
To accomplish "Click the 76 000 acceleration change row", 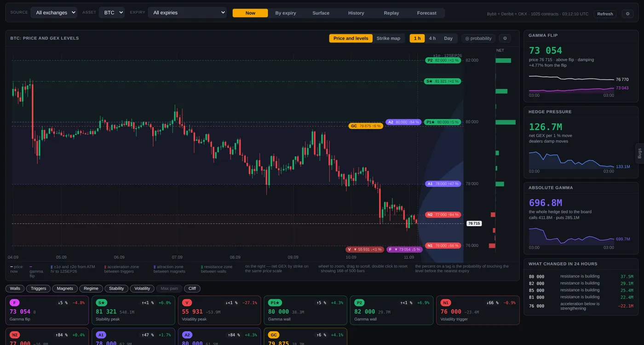I will click(x=581, y=306).
